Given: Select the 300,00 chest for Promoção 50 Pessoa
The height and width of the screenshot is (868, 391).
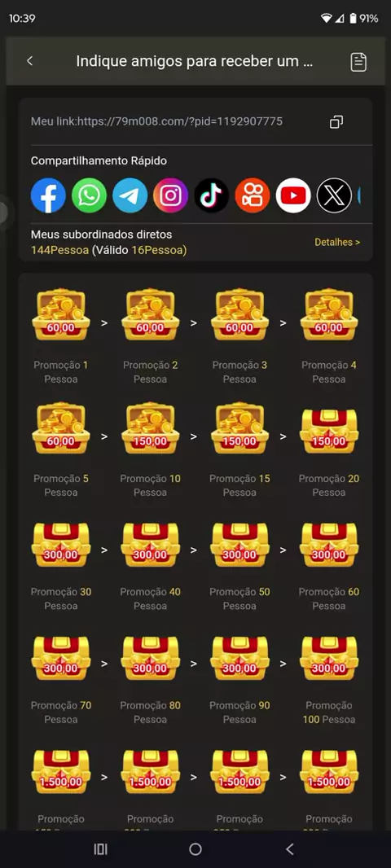Looking at the screenshot, I should (x=239, y=545).
